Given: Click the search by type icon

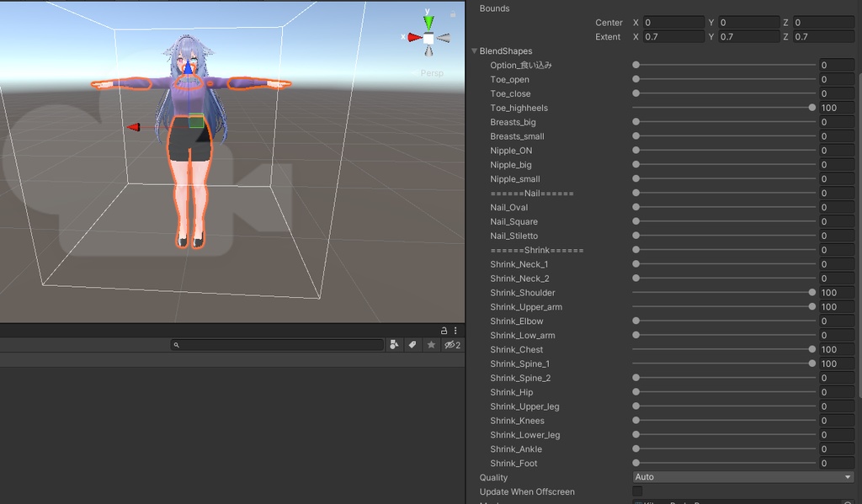Looking at the screenshot, I should point(394,345).
